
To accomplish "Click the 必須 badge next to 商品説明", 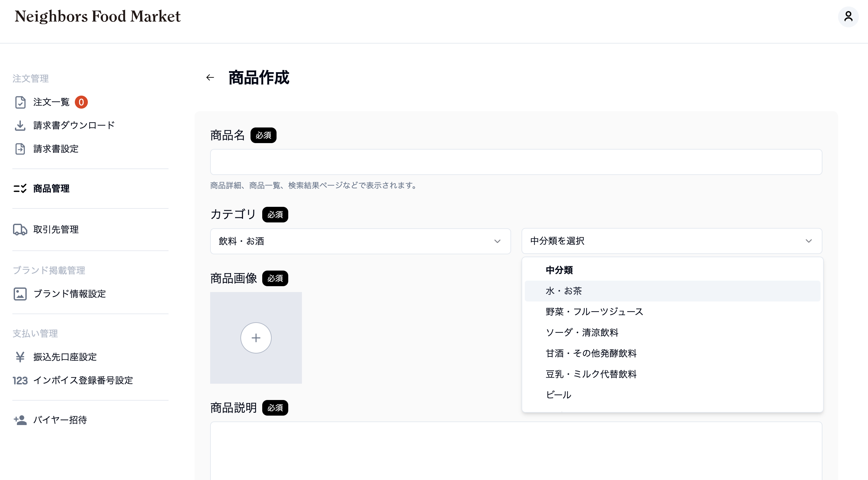I will 275,407.
